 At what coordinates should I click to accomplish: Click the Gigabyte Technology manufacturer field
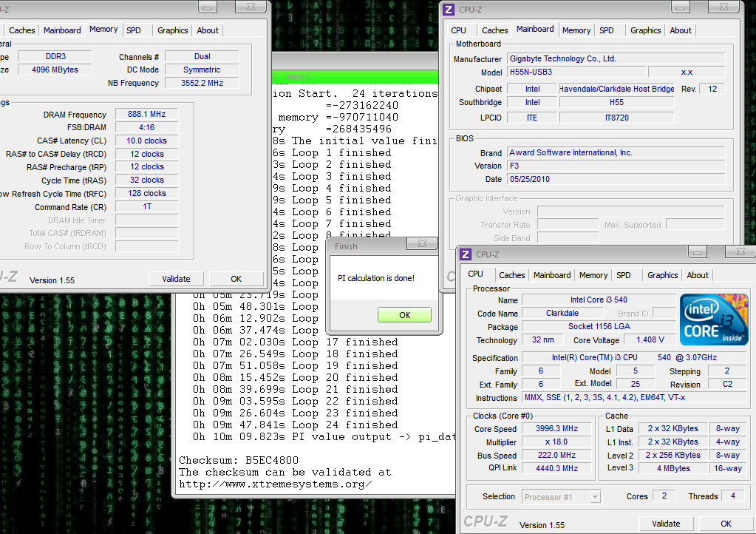coord(616,58)
